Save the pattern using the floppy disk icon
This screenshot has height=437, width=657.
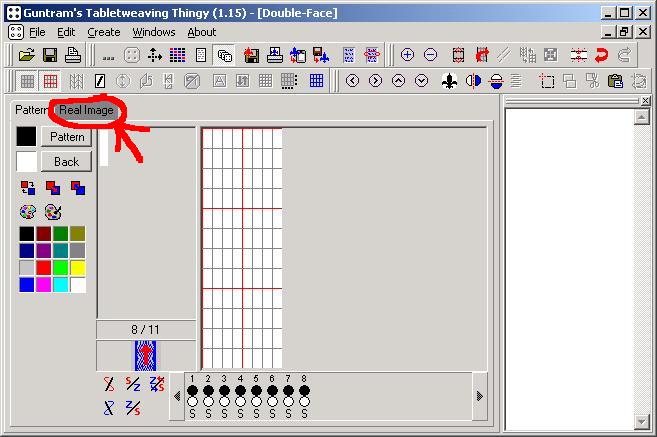click(50, 55)
